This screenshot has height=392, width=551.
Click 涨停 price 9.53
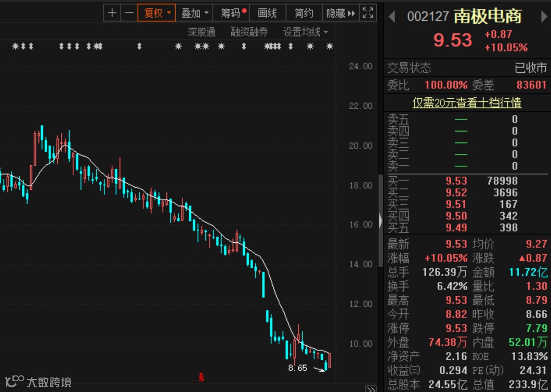click(456, 328)
